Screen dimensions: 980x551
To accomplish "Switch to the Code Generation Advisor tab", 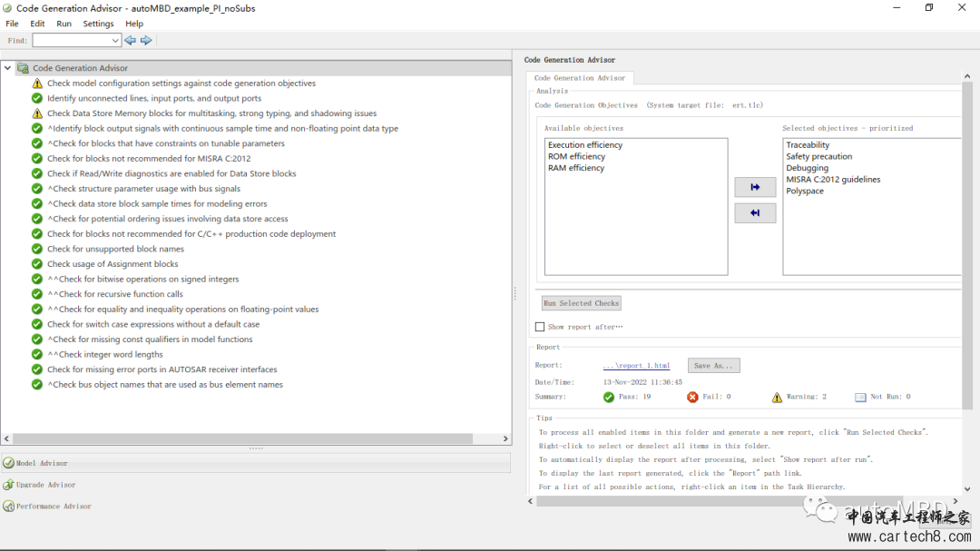I will click(x=579, y=78).
